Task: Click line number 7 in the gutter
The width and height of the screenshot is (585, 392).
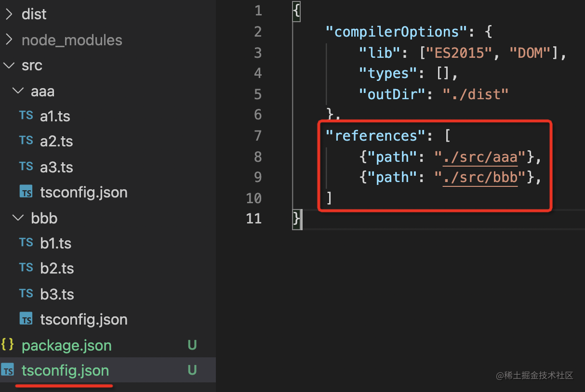Action: pyautogui.click(x=257, y=135)
